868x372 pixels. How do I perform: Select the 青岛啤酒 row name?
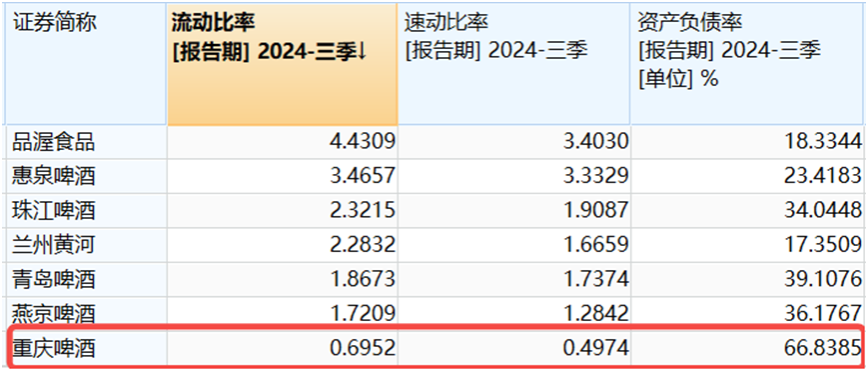tap(54, 279)
